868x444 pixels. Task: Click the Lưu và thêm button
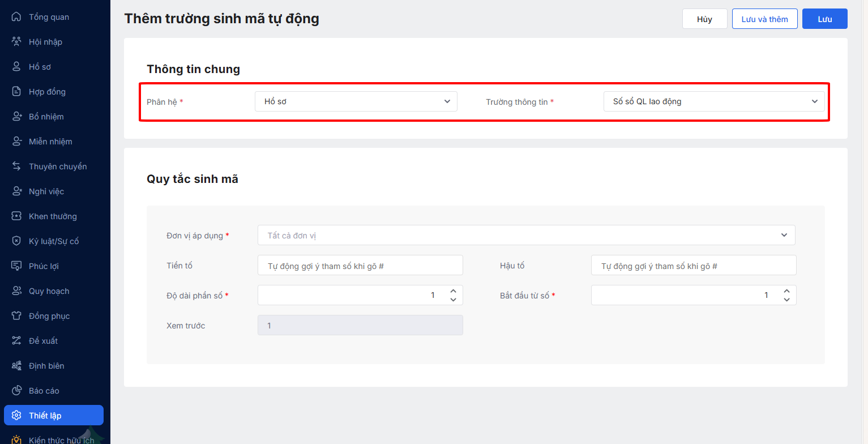[764, 19]
